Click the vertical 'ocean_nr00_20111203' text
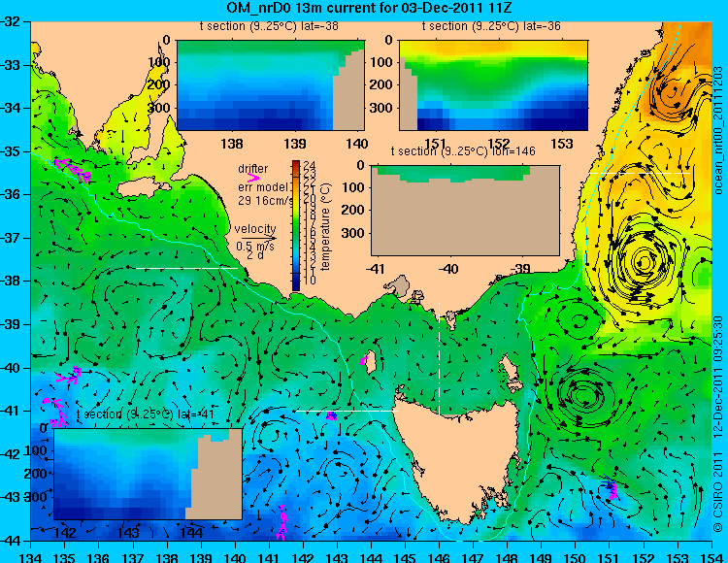728x563 pixels. click(x=718, y=130)
